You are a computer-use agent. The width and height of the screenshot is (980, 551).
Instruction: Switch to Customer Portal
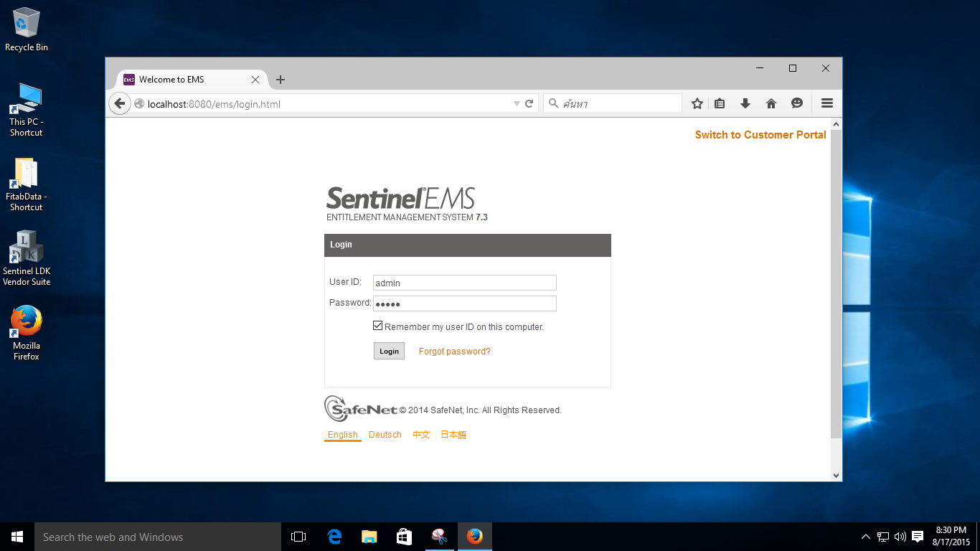click(760, 134)
